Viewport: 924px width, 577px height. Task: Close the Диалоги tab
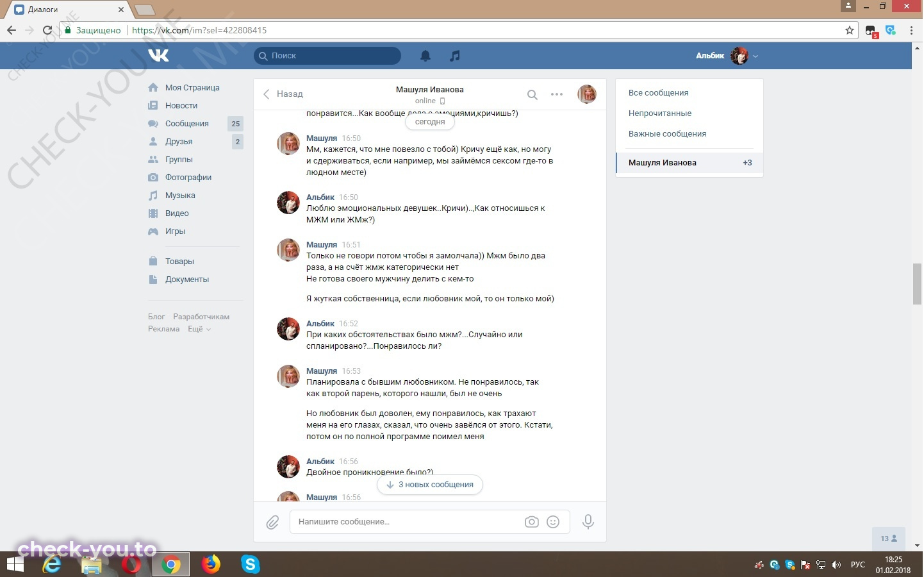(121, 10)
